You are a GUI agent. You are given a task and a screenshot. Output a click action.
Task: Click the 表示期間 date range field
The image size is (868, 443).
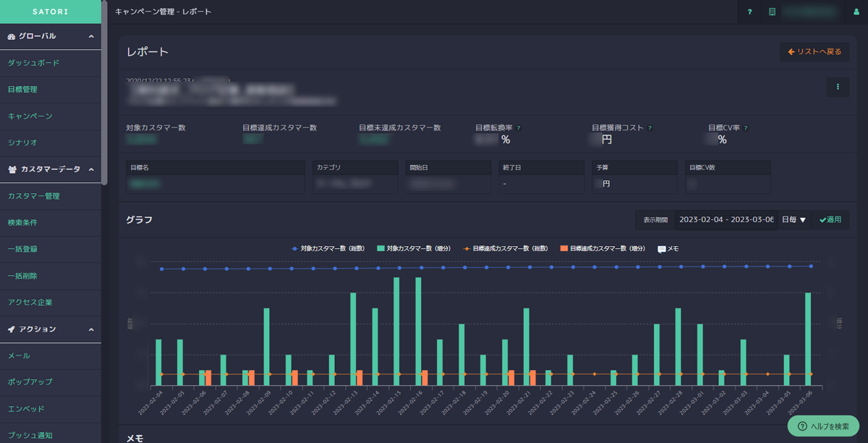point(726,219)
